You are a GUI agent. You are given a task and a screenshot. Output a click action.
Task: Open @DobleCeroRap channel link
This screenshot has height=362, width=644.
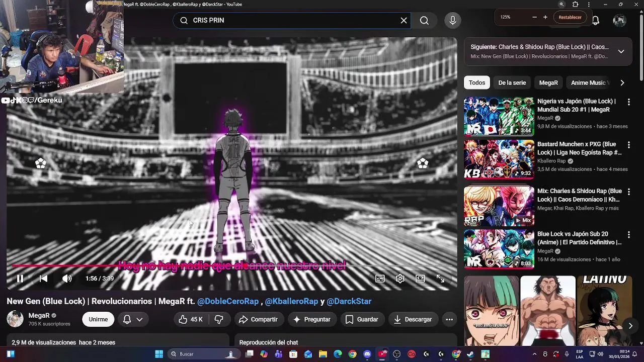tap(228, 301)
